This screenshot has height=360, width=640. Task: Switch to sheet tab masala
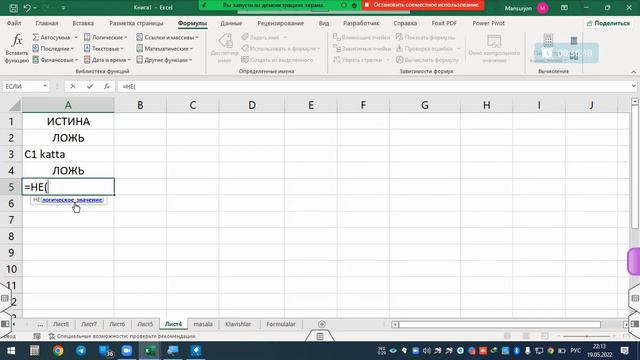tap(203, 324)
